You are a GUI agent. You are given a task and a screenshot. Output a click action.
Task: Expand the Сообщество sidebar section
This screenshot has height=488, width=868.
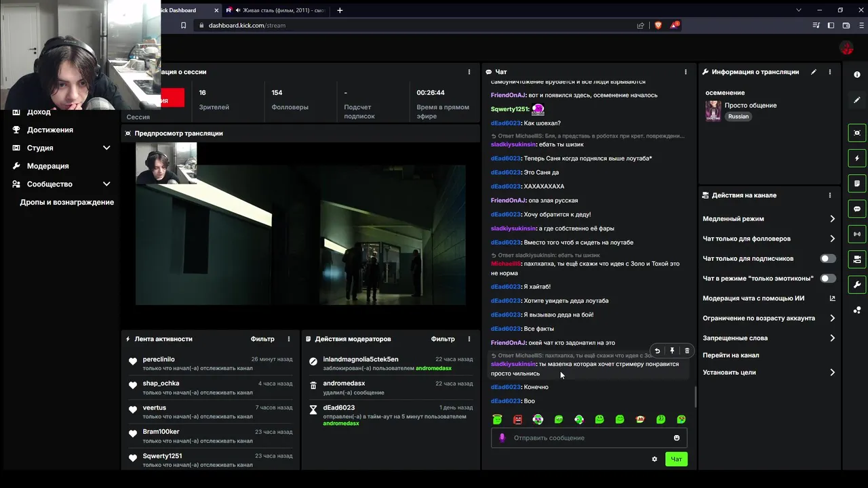coord(106,184)
